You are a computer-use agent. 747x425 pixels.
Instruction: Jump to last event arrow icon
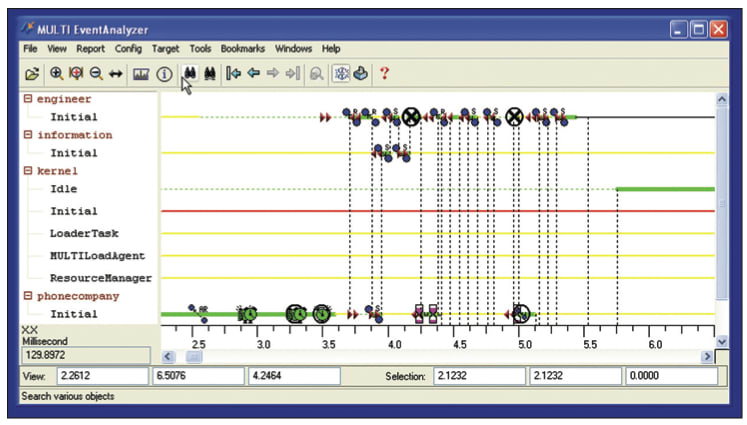coord(293,73)
